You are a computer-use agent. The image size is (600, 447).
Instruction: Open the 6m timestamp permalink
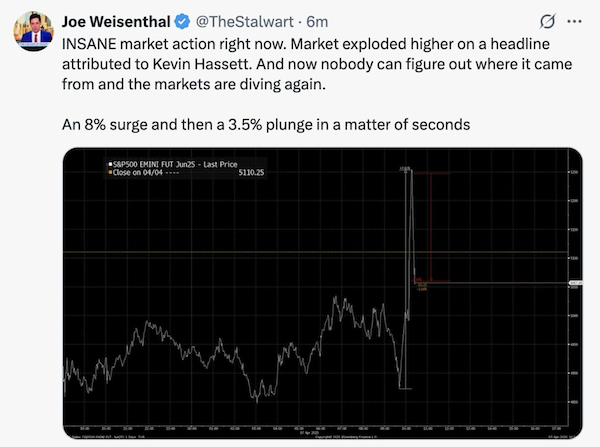coord(317,22)
